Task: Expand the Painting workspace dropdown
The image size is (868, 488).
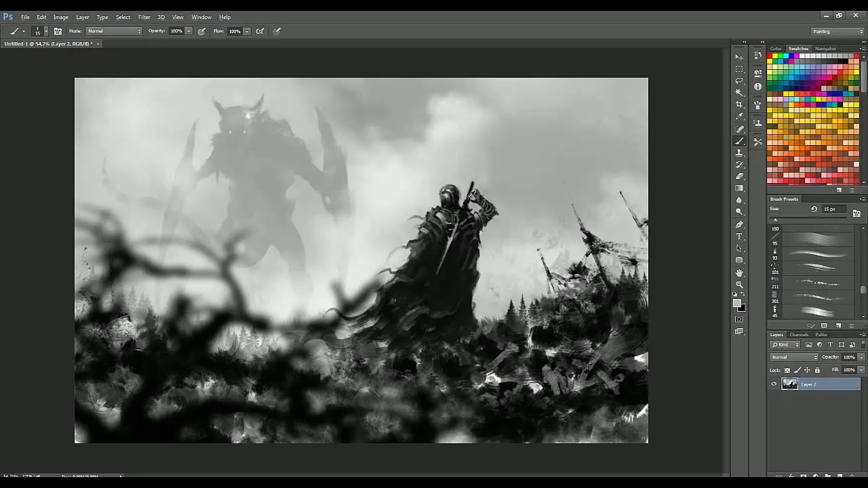Action: point(838,31)
